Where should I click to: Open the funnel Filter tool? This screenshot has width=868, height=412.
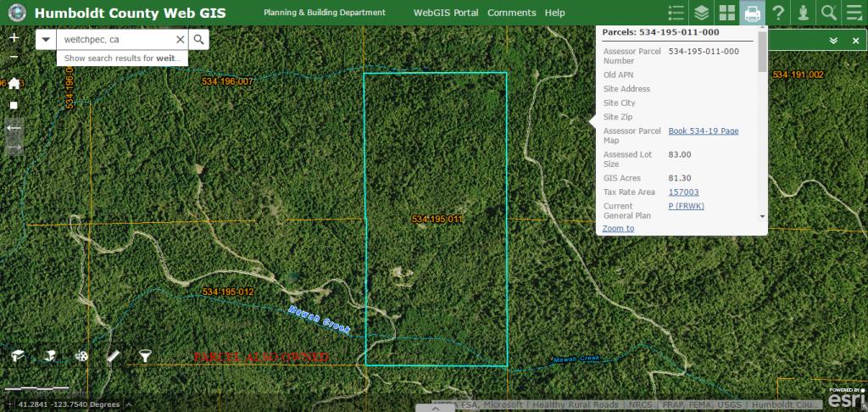[145, 356]
